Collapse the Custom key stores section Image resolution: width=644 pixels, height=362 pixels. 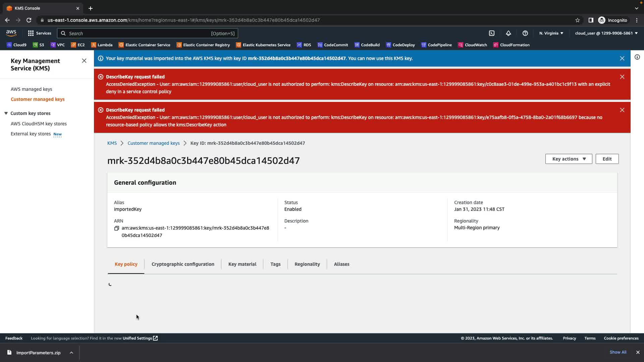6,113
